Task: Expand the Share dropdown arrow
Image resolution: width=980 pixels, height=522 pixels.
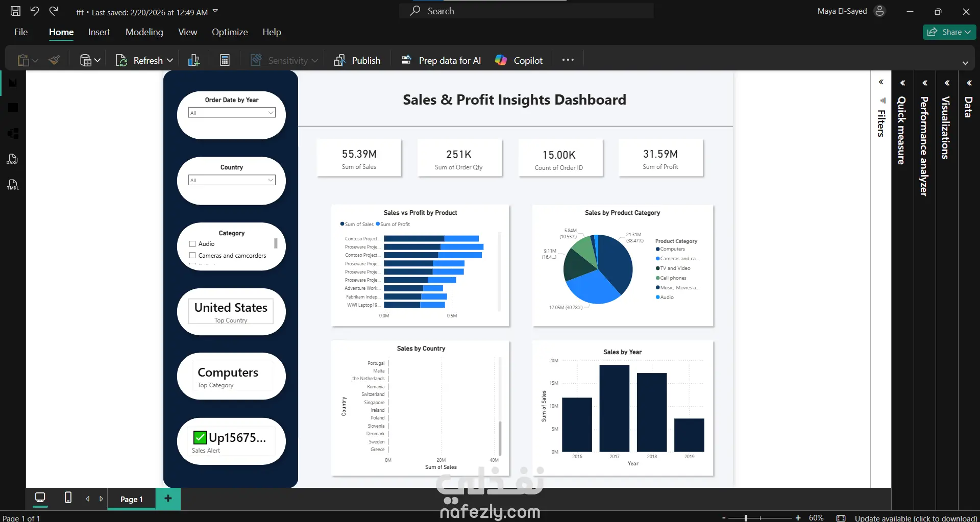Action: pyautogui.click(x=968, y=32)
